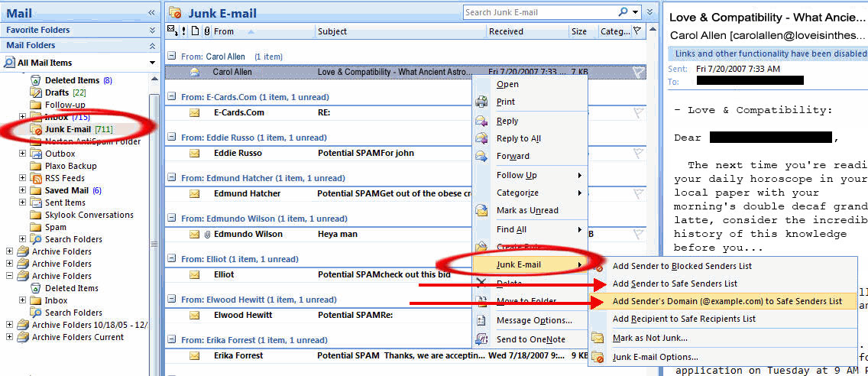The width and height of the screenshot is (868, 376).
Task: Open the Categorize submenu
Action: click(530, 193)
